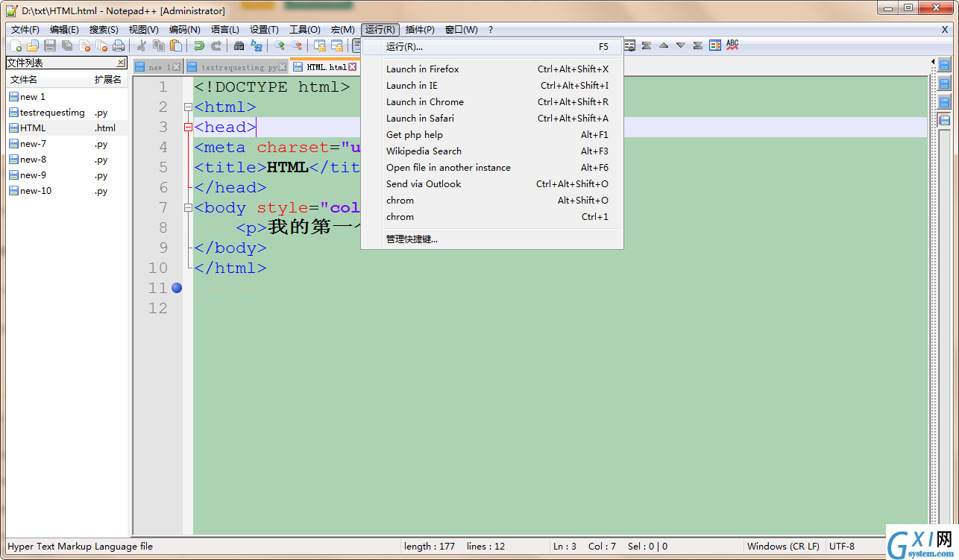Open the 编辑(E) menu
Viewport: 959px width, 560px height.
click(x=64, y=30)
